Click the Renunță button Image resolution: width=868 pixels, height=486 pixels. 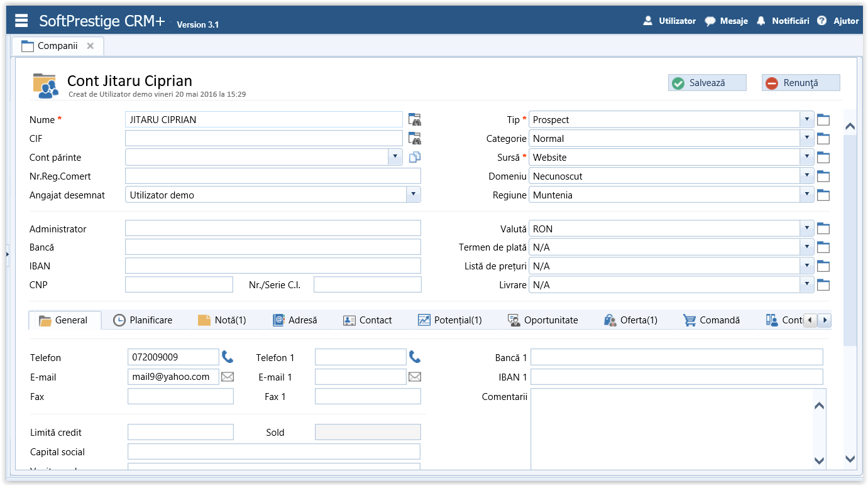(801, 83)
